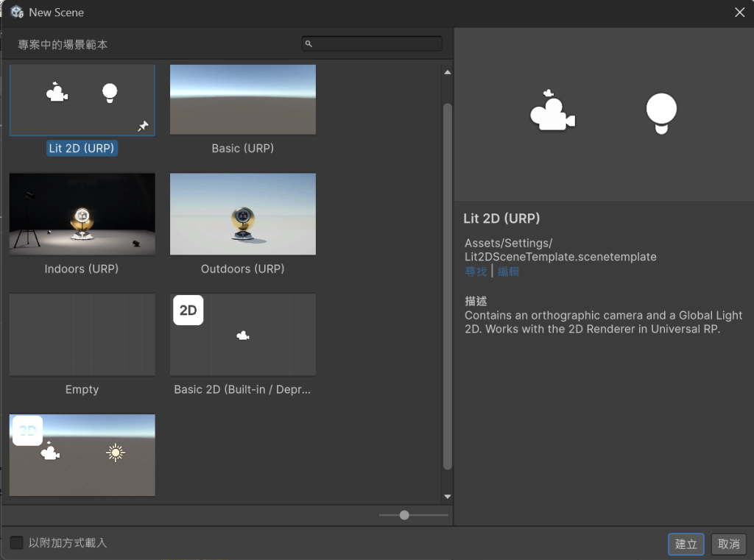Enable the 以附加方式載入 checkbox
This screenshot has height=560, width=754.
17,542
